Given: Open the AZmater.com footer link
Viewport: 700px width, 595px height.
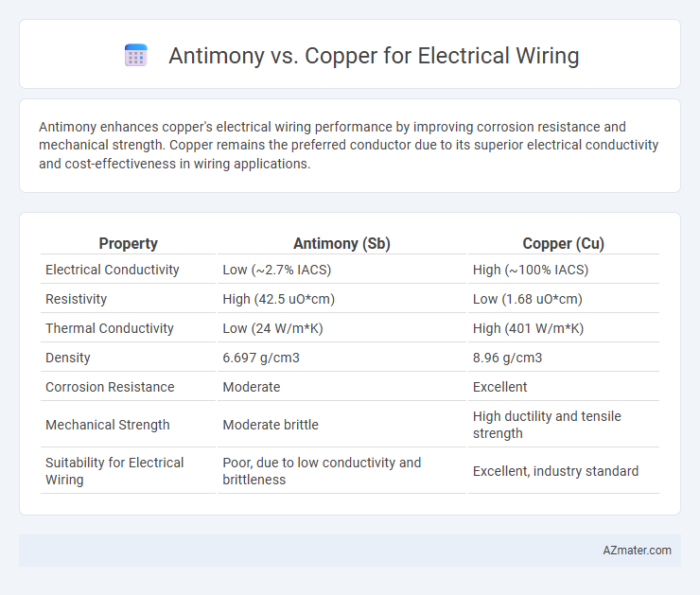Looking at the screenshot, I should point(637,551).
